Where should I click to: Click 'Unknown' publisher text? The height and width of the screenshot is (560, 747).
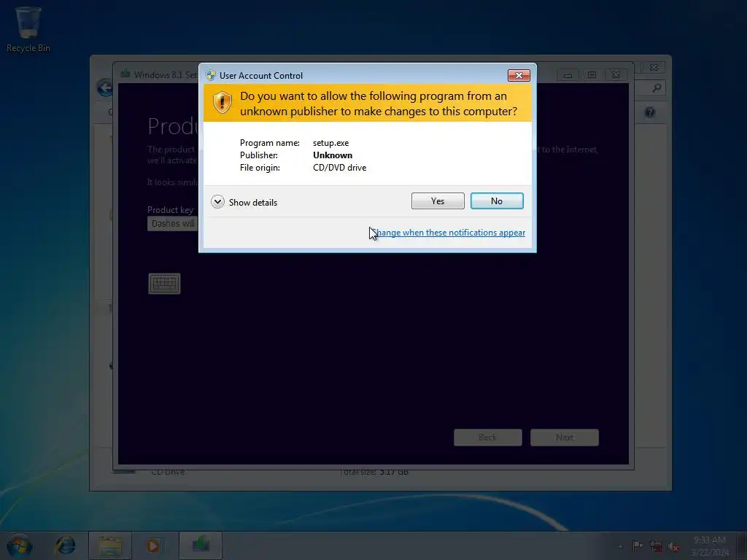(x=333, y=155)
